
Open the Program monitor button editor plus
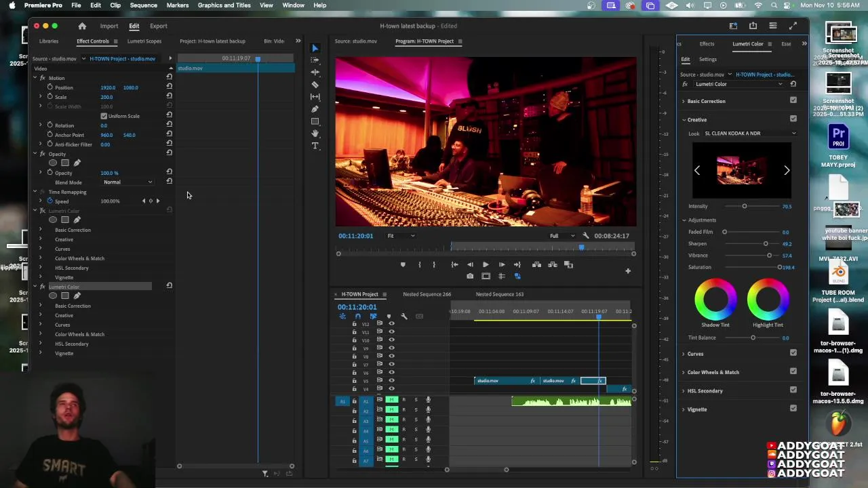click(x=628, y=271)
